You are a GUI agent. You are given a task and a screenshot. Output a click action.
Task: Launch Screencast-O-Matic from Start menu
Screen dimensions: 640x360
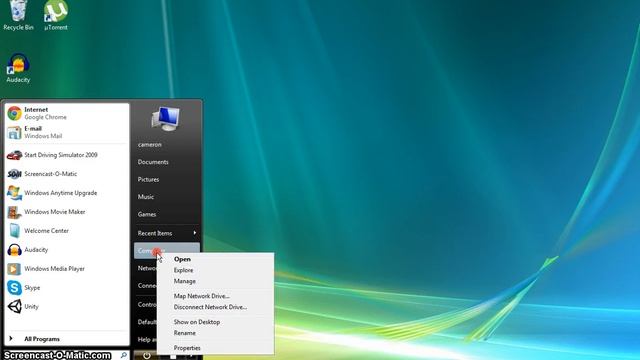pos(67,174)
